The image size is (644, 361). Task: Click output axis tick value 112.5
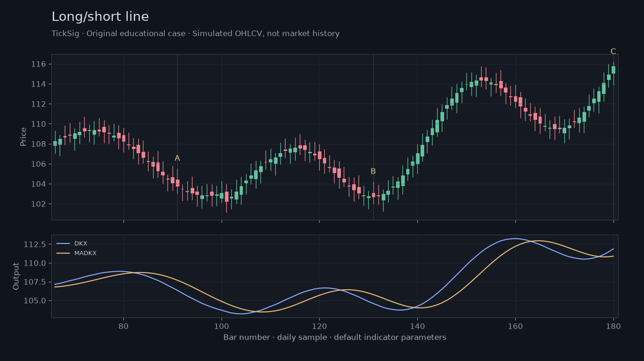(x=36, y=244)
